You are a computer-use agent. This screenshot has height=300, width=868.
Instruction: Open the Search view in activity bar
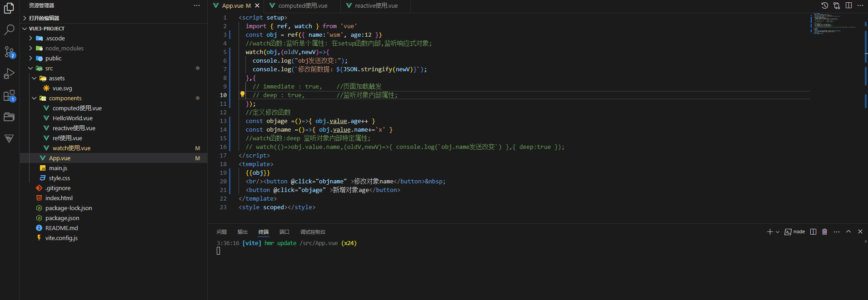(9, 30)
